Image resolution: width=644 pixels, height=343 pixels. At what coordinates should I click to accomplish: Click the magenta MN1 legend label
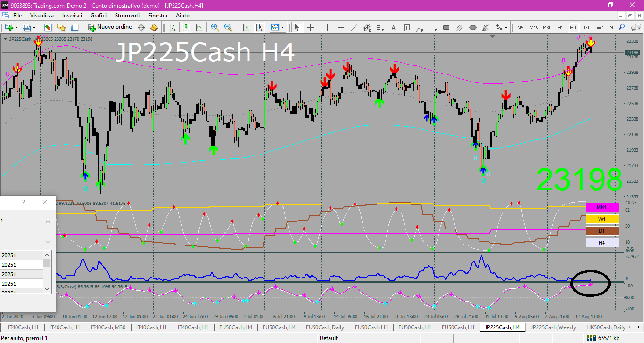pyautogui.click(x=602, y=207)
